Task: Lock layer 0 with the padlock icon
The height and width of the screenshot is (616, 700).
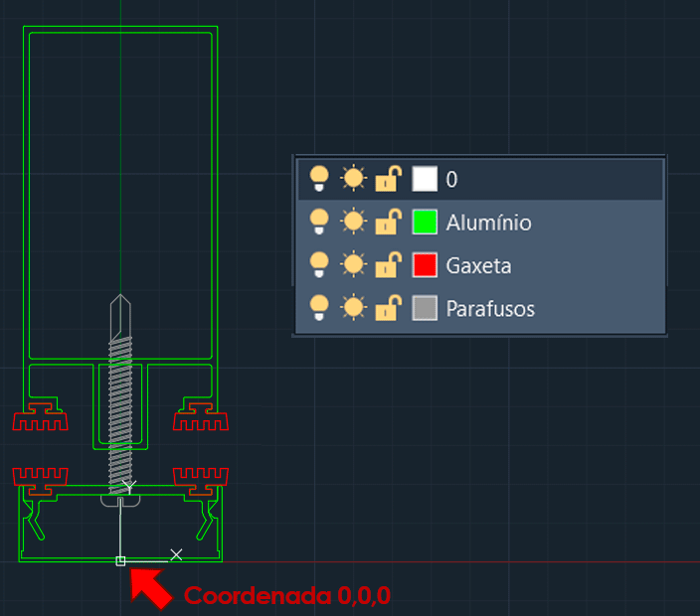Action: pos(388,179)
